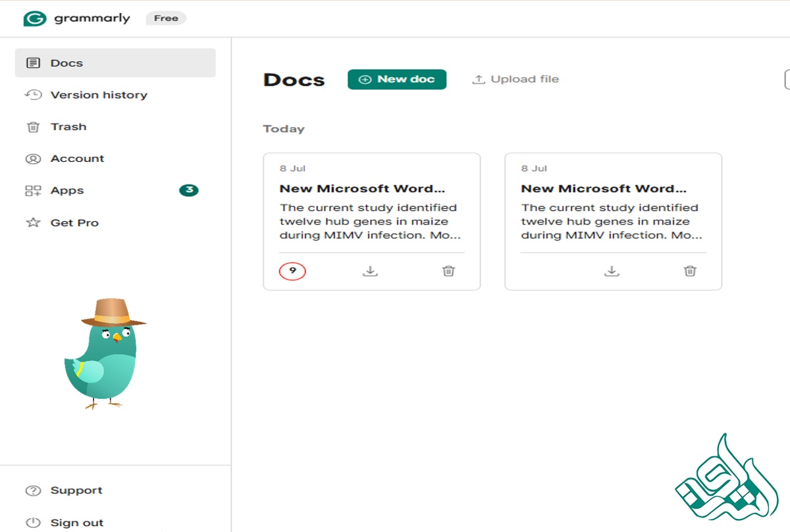Download the second document card
This screenshot has width=790, height=532.
click(x=612, y=271)
